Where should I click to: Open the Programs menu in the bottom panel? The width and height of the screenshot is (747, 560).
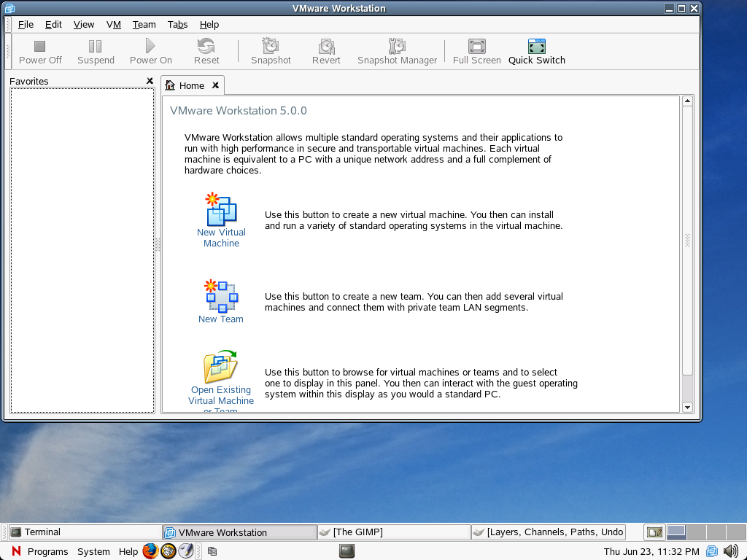47,552
